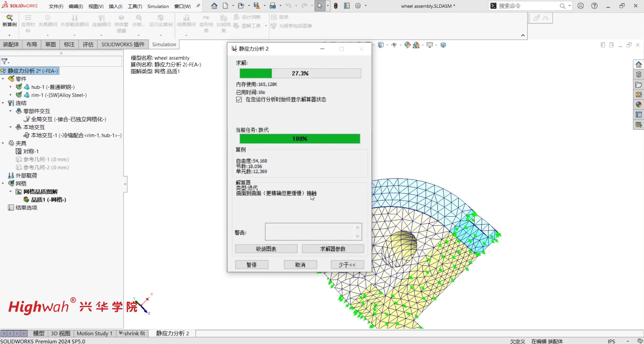Click the 27.3% solving progress bar
This screenshot has height=344, width=644.
(300, 73)
